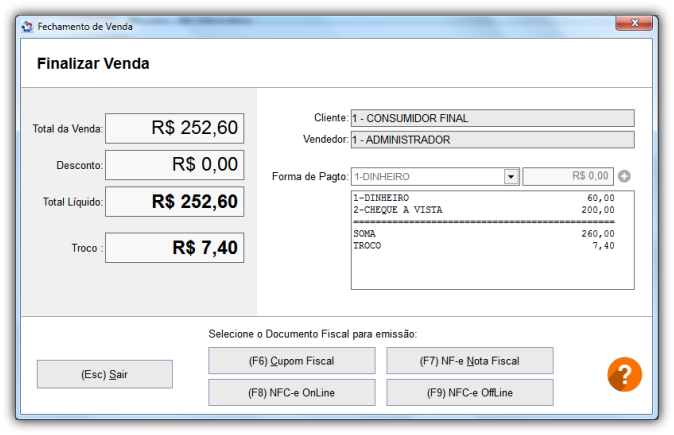Select the 2-CHEQUE A VISTA payment entry
This screenshot has height=435, width=674.
point(484,210)
